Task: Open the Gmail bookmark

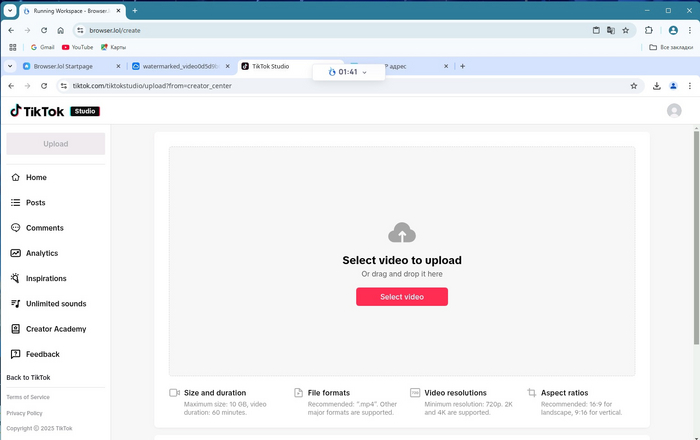Action: pos(42,47)
